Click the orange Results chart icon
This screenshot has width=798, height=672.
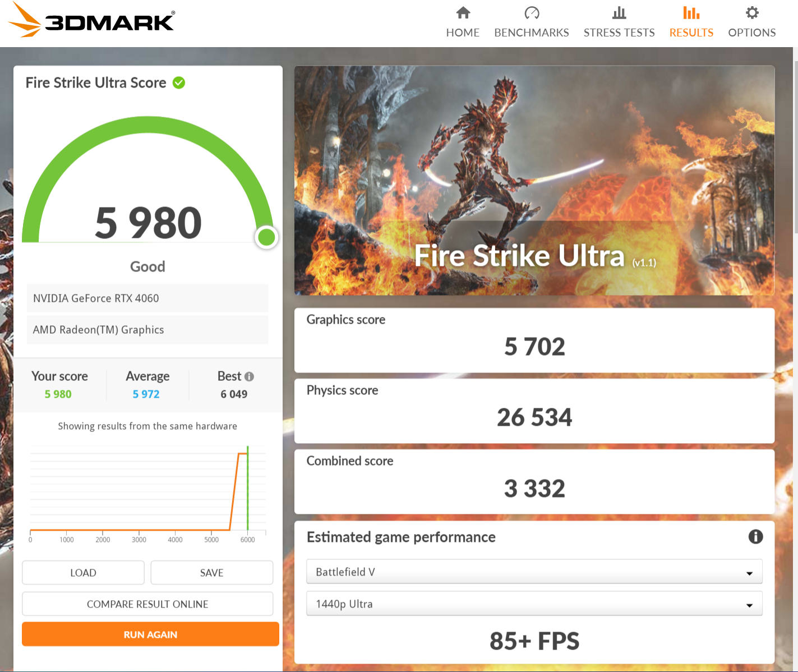691,13
